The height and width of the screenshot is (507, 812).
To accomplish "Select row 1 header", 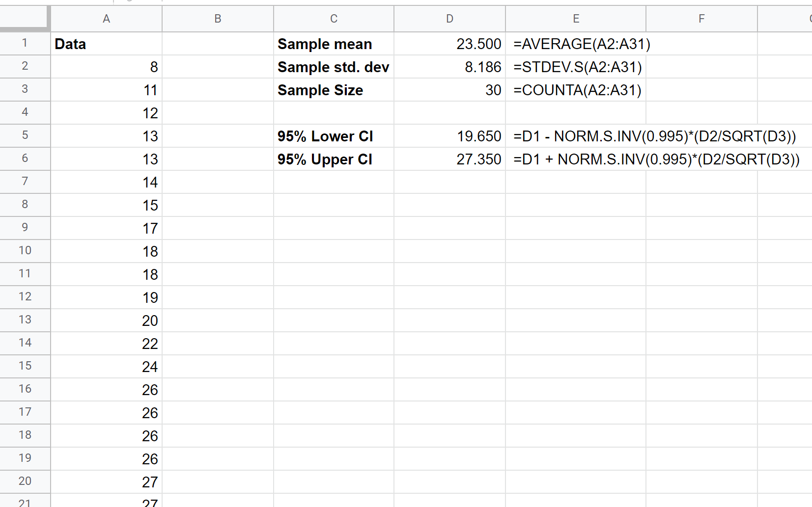I will pos(25,43).
